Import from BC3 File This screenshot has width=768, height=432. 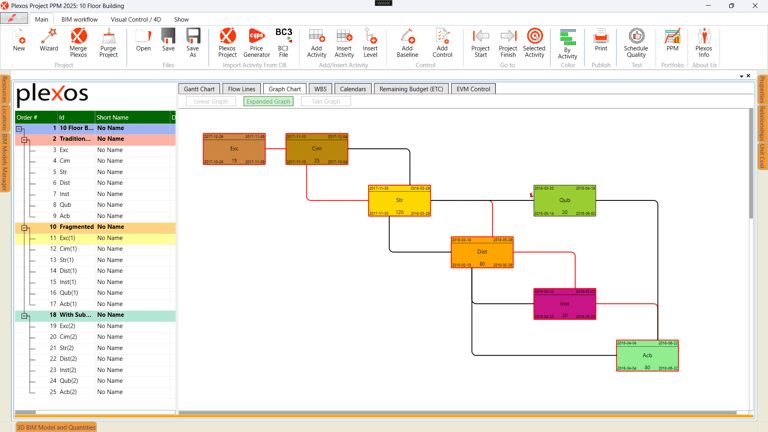[x=284, y=43]
